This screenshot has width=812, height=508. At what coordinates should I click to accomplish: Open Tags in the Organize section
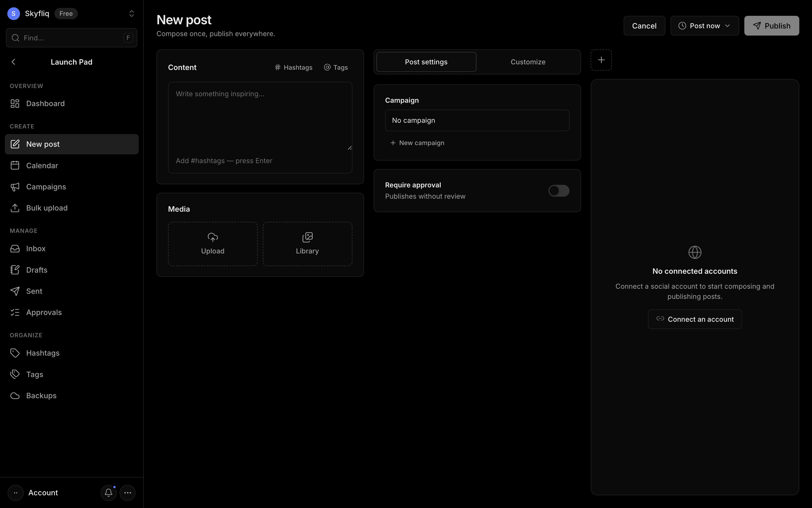click(x=71, y=374)
